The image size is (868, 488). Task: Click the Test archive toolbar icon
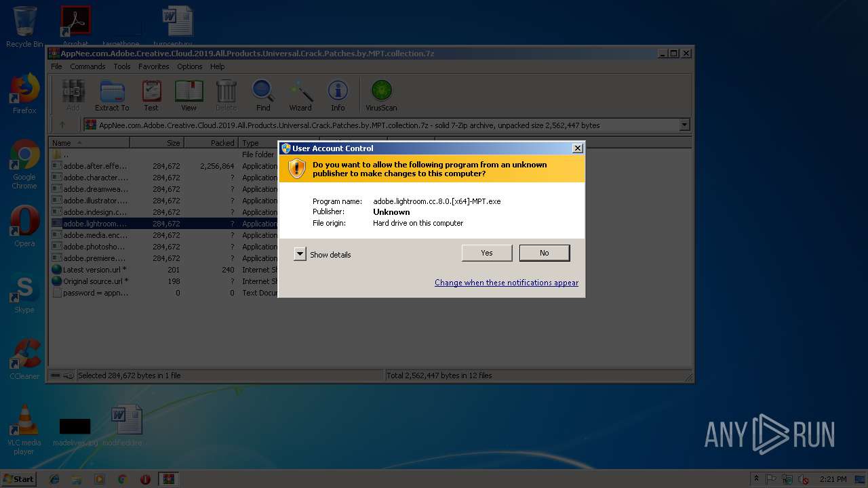tap(151, 96)
